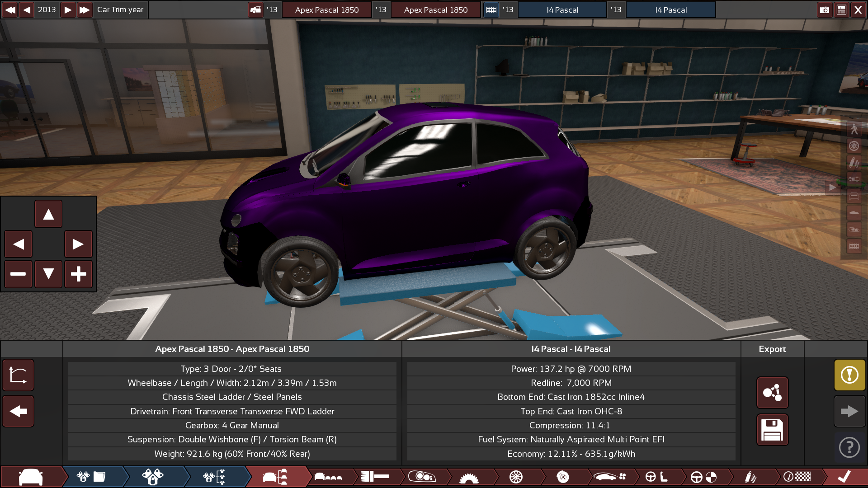Select the first Apex Pascal 1850 model field
The image size is (868, 488).
click(x=327, y=10)
